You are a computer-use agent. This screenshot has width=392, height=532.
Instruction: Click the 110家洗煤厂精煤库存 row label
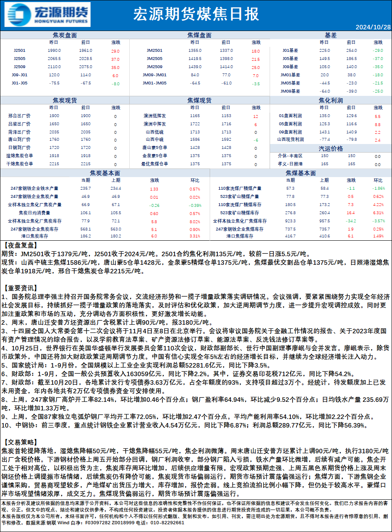tap(240, 205)
